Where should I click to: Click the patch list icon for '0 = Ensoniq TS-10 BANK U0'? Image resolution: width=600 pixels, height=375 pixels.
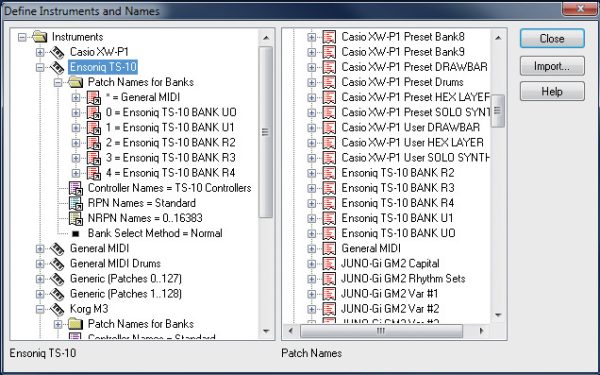93,112
